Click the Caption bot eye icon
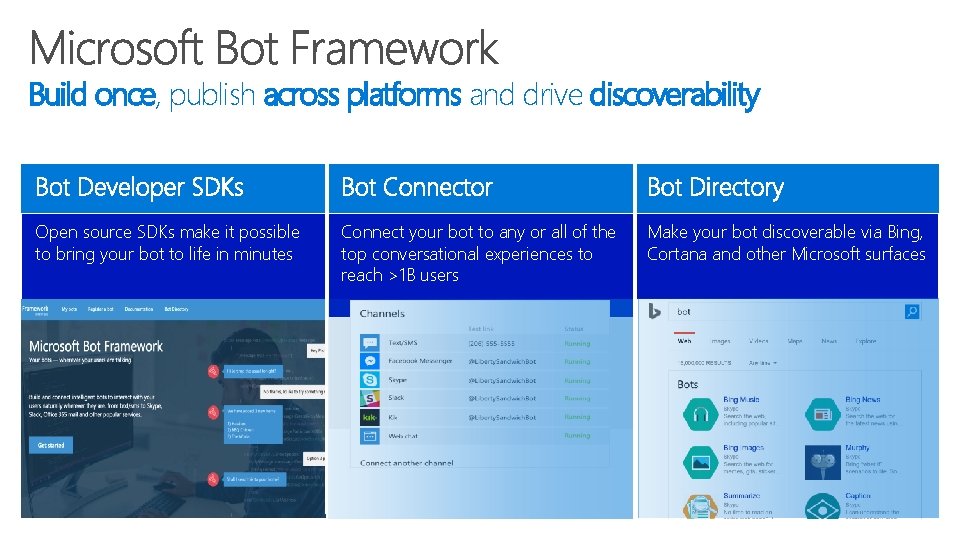Screen dimensions: 960x540 (822, 506)
